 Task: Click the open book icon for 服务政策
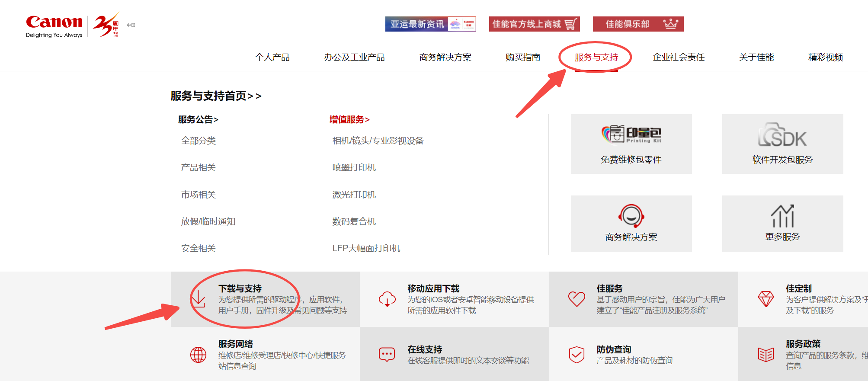(766, 355)
